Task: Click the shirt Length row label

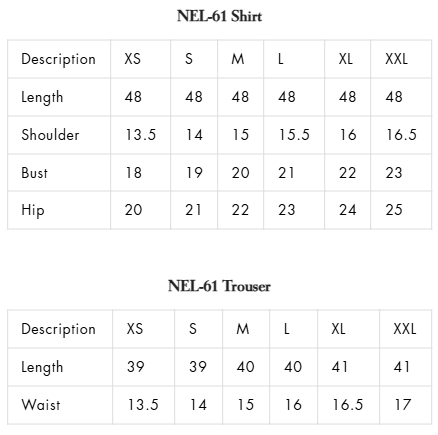Action: [42, 97]
